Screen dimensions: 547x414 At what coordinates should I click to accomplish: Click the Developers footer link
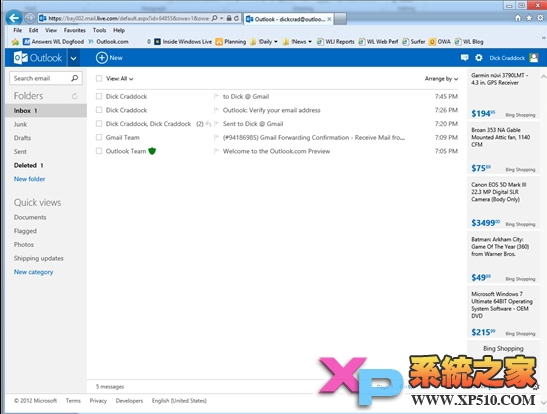[129, 401]
